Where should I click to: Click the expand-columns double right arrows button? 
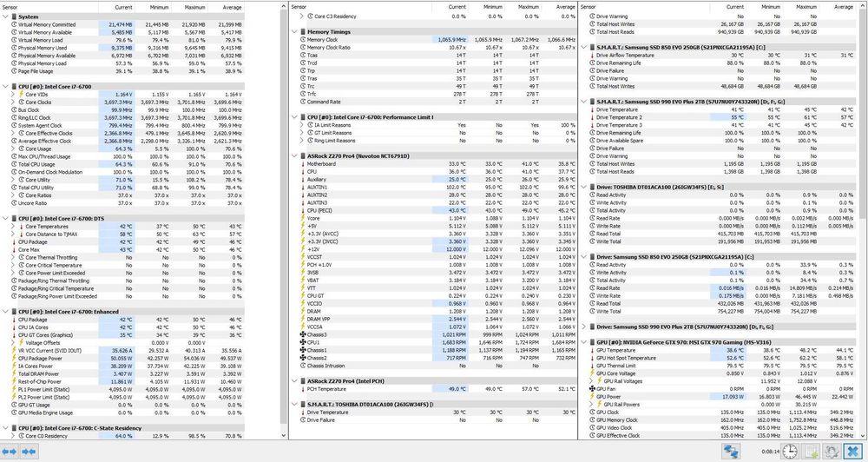point(10,452)
